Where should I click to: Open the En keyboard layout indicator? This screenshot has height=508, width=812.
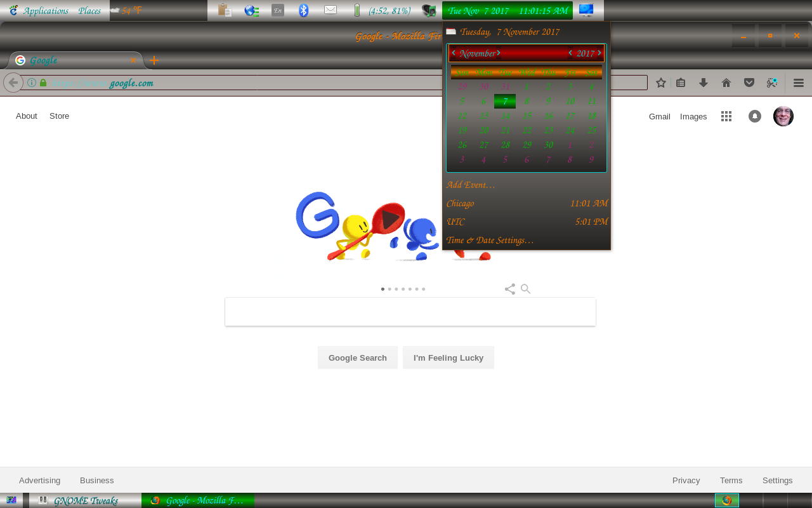pyautogui.click(x=278, y=10)
